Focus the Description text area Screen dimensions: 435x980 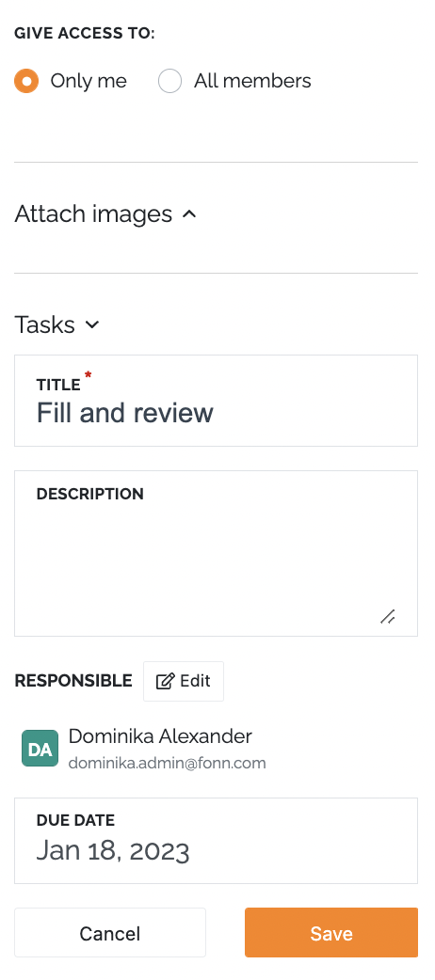point(216,553)
